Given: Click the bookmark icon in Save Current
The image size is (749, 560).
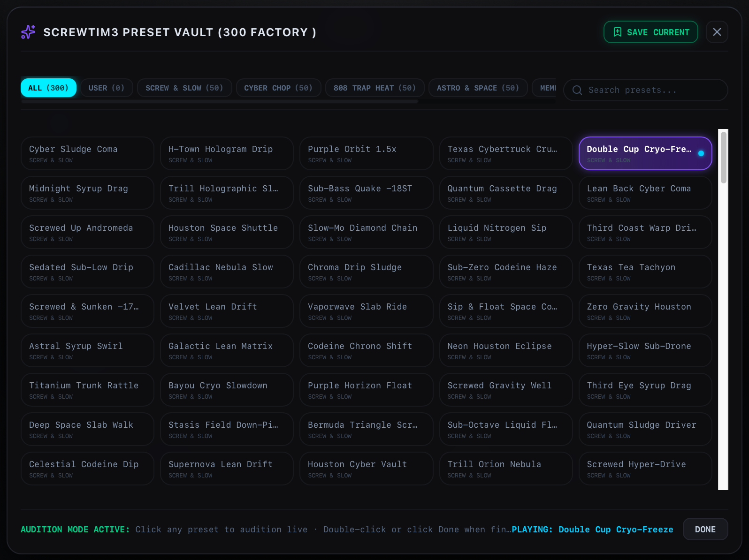Looking at the screenshot, I should pos(618,32).
